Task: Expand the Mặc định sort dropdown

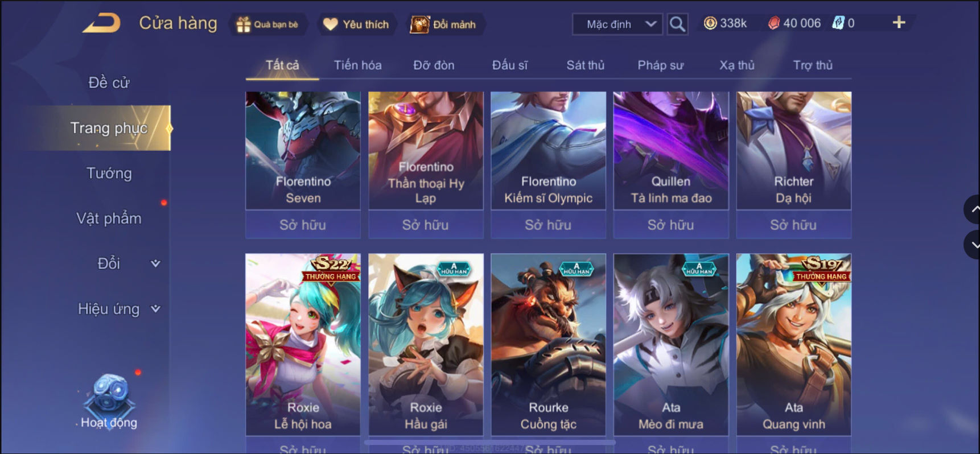Action: [x=617, y=24]
